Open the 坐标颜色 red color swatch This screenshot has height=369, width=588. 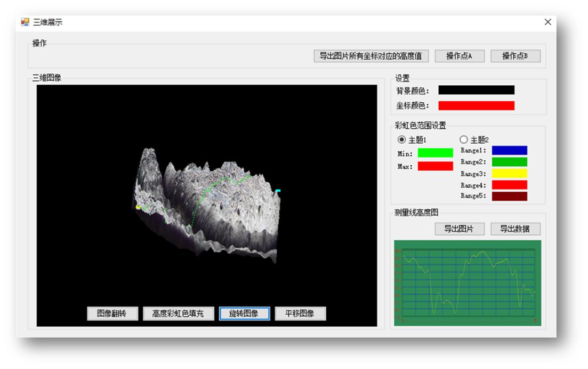(476, 105)
